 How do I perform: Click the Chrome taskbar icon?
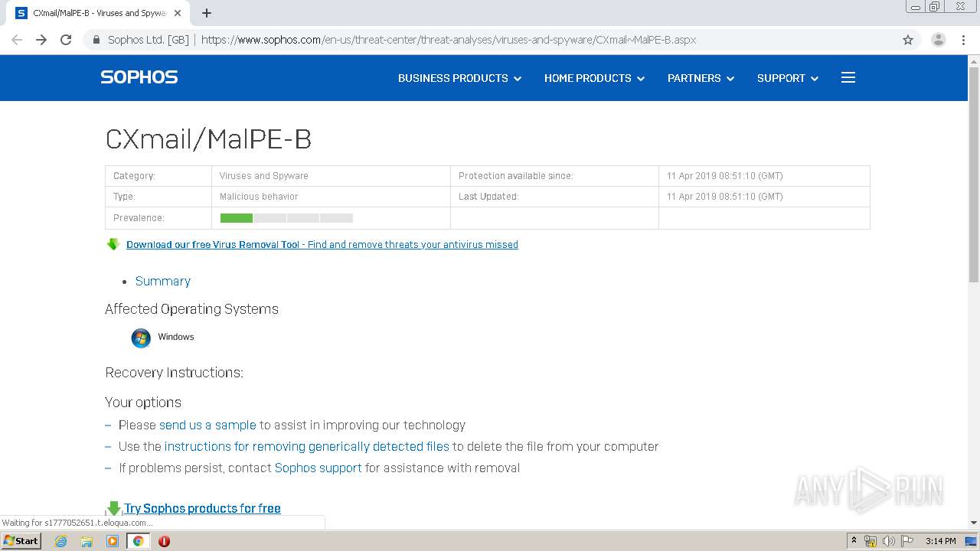click(139, 541)
